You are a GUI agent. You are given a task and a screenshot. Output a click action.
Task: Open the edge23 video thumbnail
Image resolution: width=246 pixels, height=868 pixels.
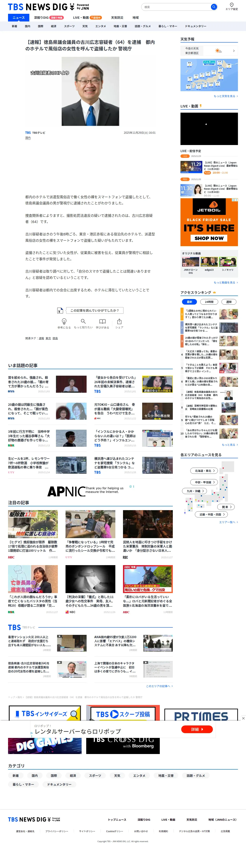click(x=209, y=262)
